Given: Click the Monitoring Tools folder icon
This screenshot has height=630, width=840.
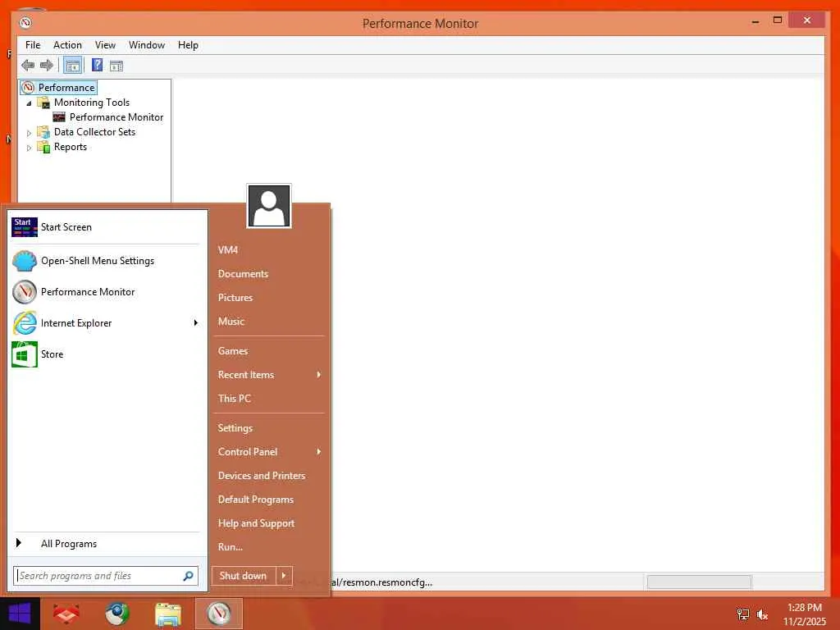Looking at the screenshot, I should 43,103.
